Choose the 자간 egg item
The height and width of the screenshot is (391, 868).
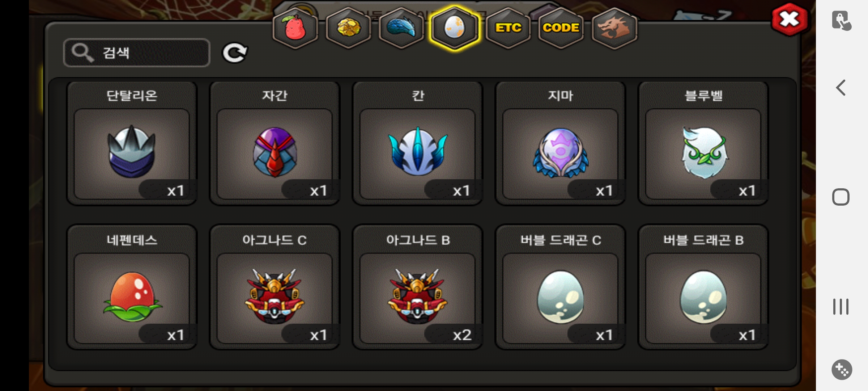[275, 143]
